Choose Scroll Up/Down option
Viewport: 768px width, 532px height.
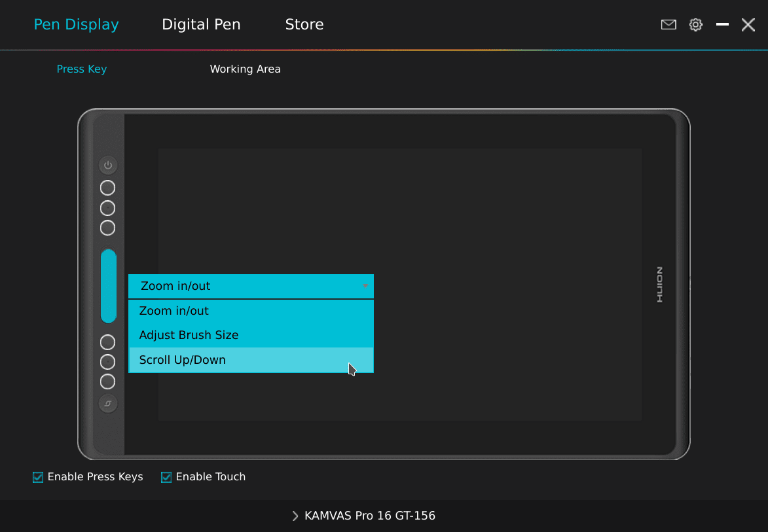point(251,360)
